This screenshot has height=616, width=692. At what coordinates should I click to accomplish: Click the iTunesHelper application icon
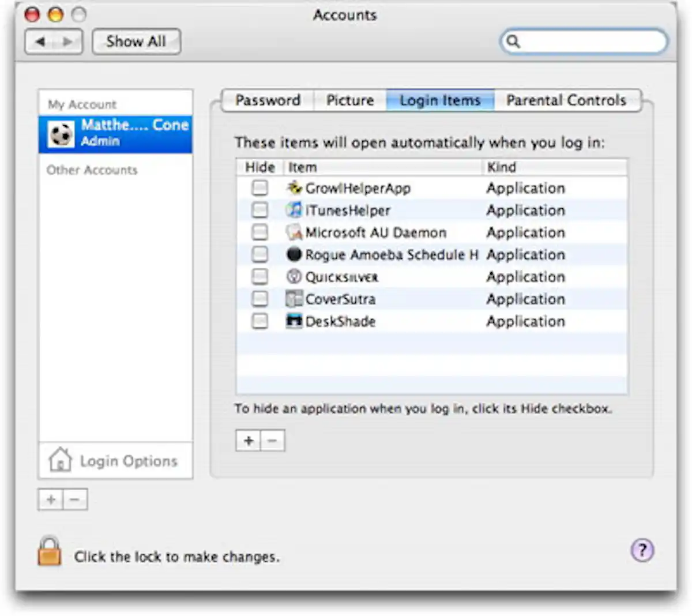tap(294, 210)
